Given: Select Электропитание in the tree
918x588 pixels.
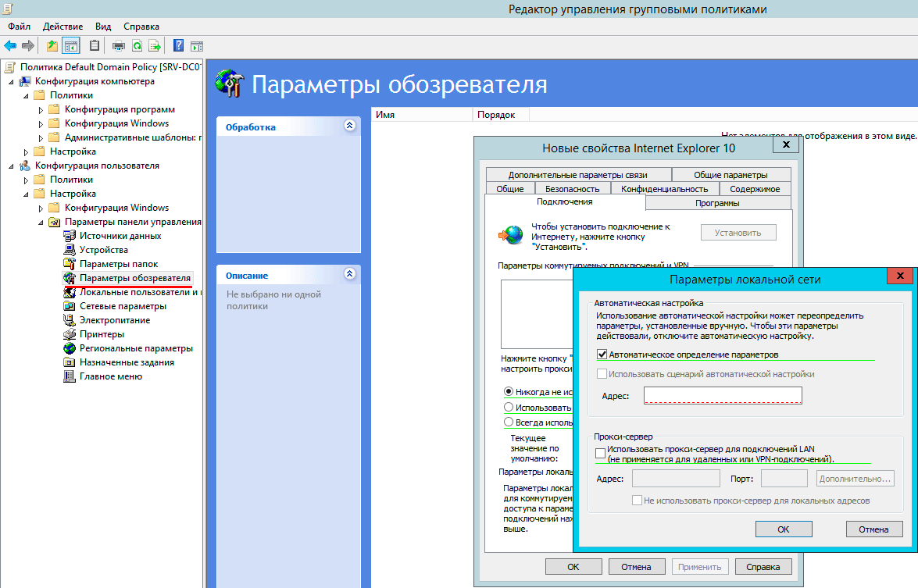Looking at the screenshot, I should pos(114,320).
